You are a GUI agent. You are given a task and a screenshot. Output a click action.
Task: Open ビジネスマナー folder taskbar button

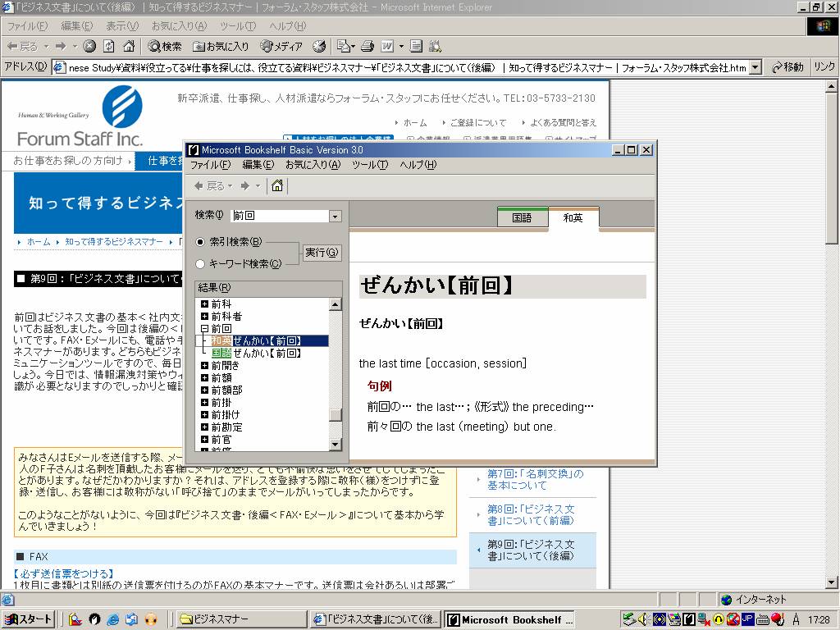(x=240, y=619)
